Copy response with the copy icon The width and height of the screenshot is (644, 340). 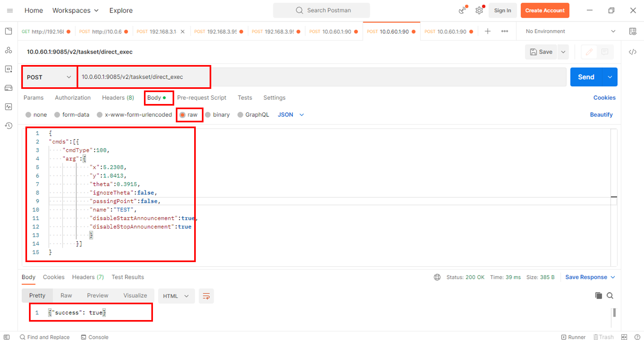point(598,296)
